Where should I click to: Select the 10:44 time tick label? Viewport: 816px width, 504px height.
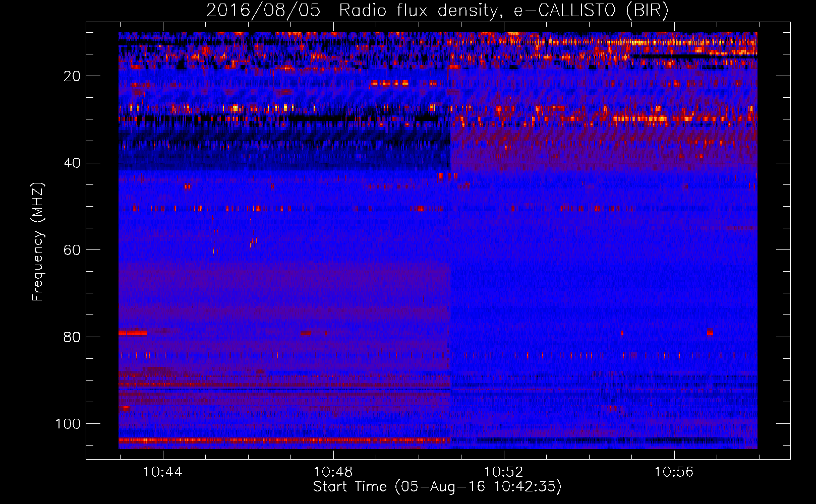click(x=162, y=472)
